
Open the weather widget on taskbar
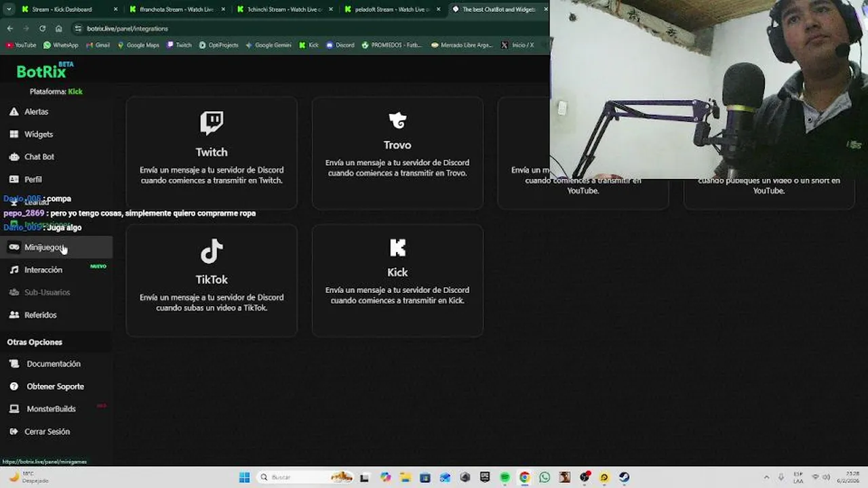click(x=27, y=477)
